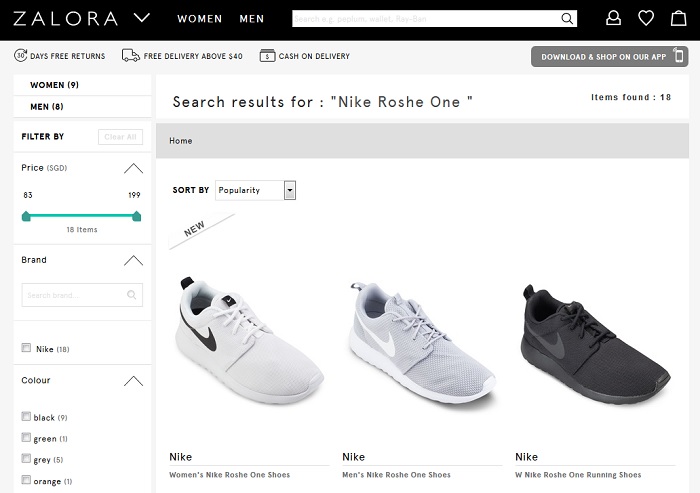Open the black Roshe running shoe image
Screen dimensions: 700x493
(x=596, y=344)
